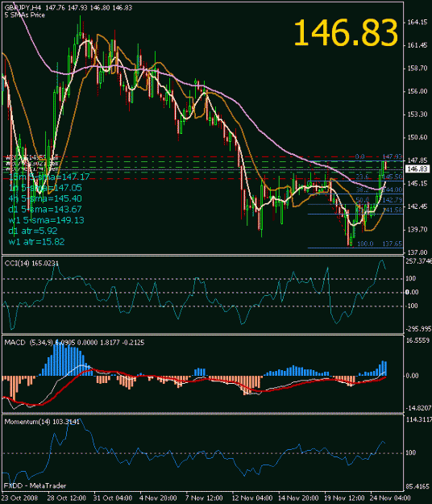This screenshot has width=432, height=504.
Task: Click the '4 Nov 20:00' time axis label
Action: (158, 498)
